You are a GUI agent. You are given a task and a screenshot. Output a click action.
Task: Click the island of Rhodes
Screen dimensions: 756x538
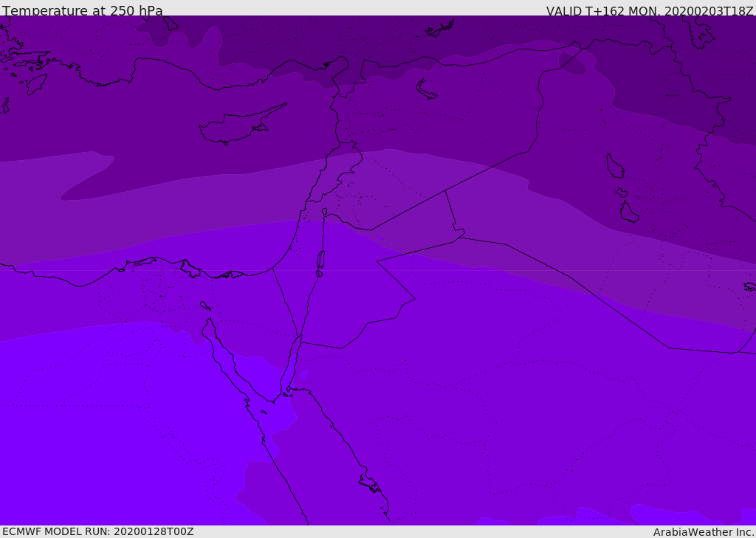[35, 84]
